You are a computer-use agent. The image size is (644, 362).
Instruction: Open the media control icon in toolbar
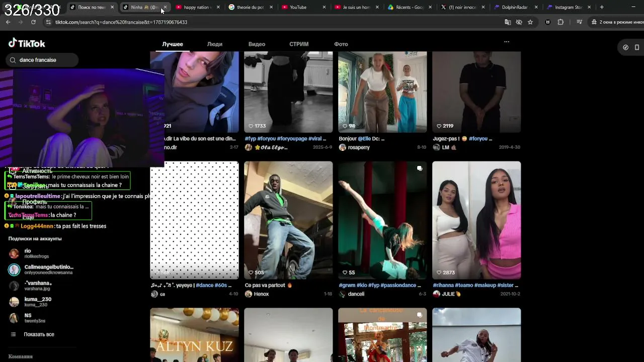click(x=580, y=22)
